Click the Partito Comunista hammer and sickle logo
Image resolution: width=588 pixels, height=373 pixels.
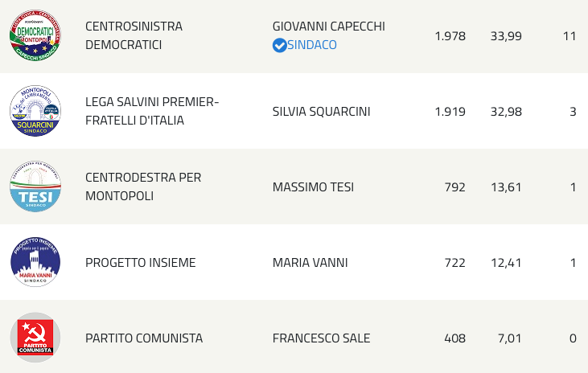pyautogui.click(x=35, y=338)
